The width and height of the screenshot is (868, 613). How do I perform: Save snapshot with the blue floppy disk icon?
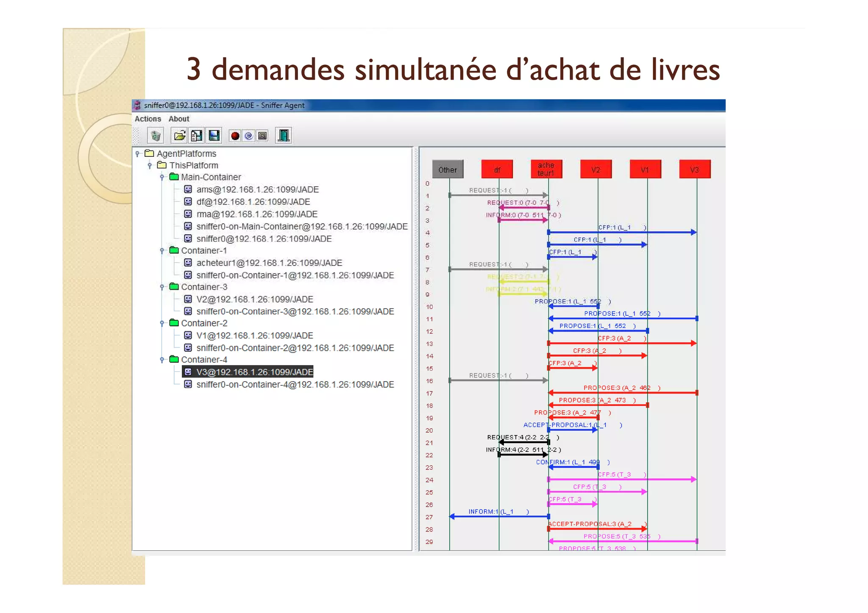214,136
